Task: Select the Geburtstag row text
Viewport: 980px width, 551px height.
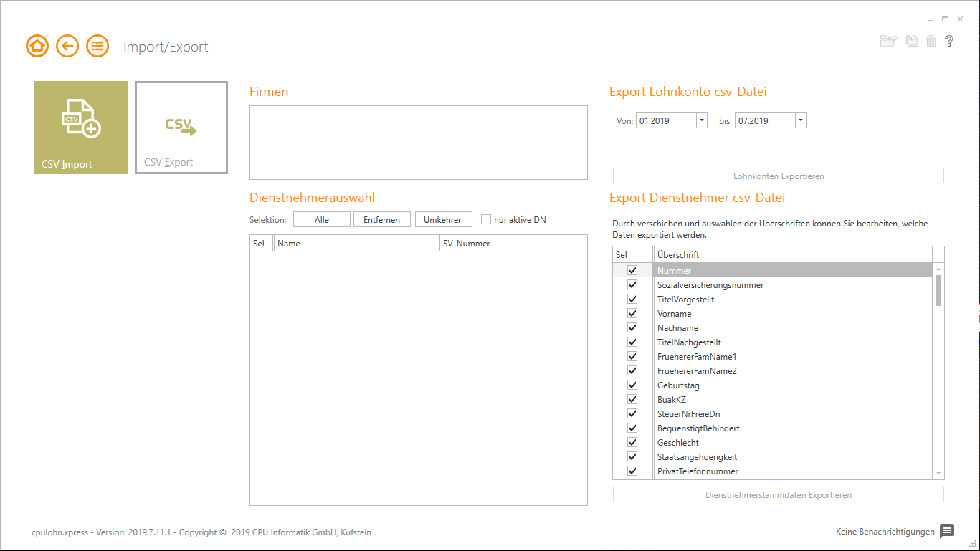Action: (678, 385)
